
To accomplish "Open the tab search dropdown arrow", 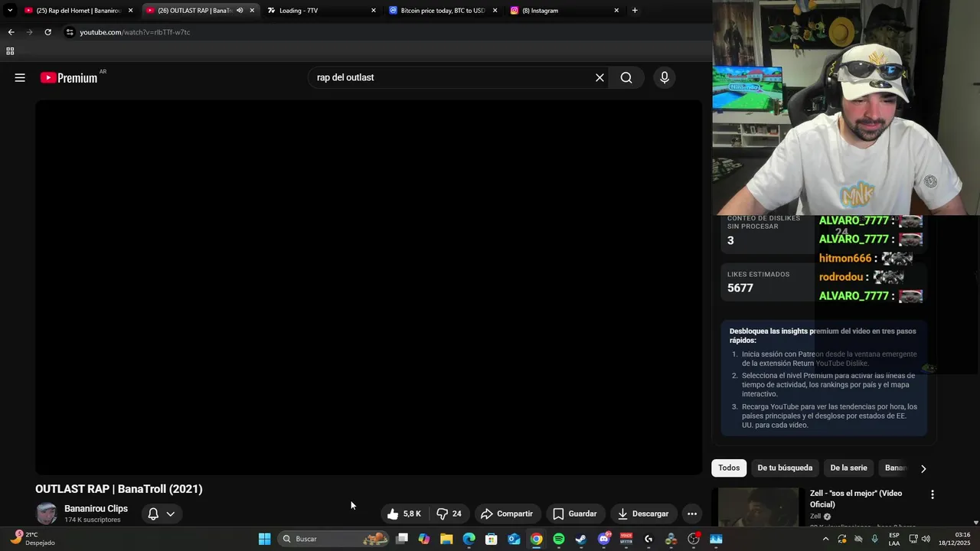I will click(x=10, y=10).
